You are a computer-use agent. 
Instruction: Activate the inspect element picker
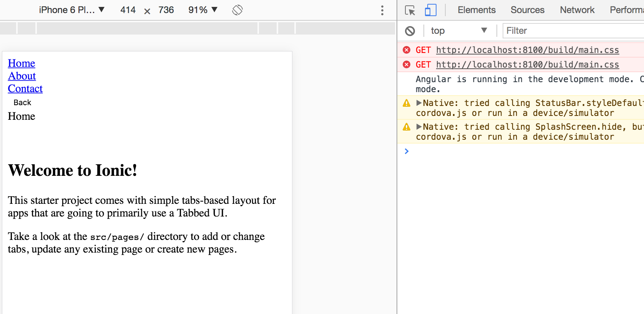pos(410,10)
